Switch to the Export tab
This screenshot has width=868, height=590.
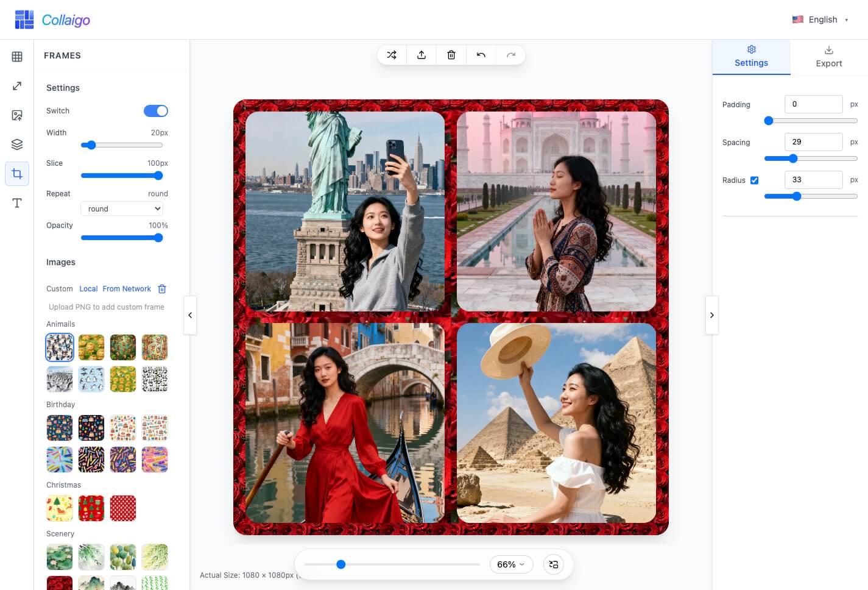pyautogui.click(x=828, y=57)
